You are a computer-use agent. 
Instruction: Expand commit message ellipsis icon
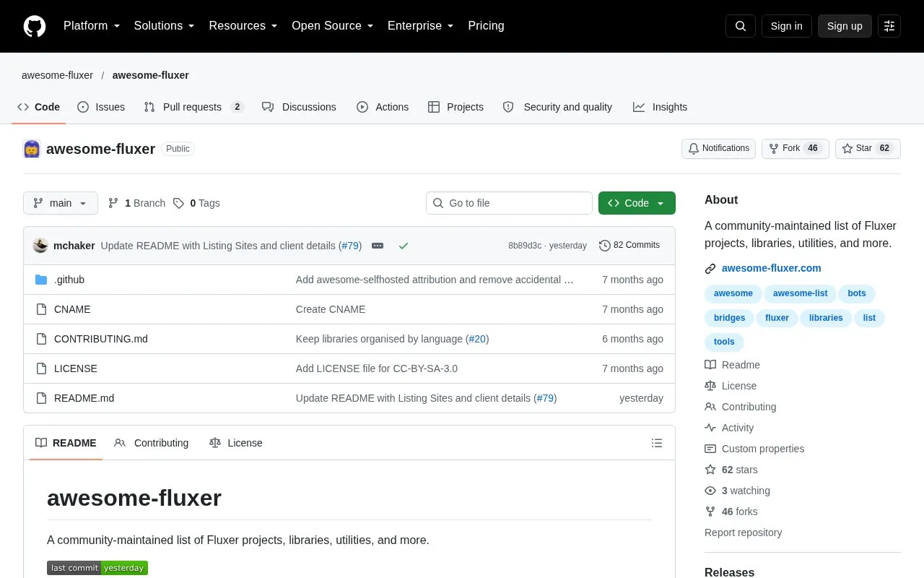click(378, 246)
